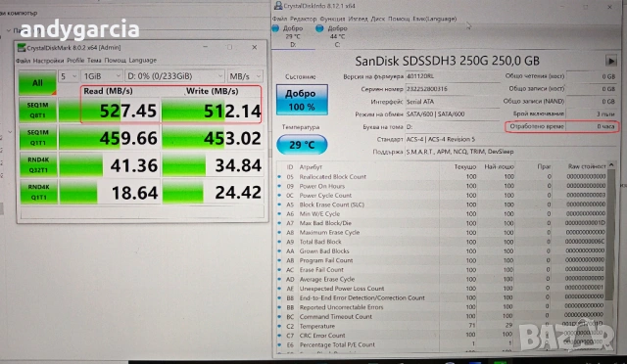The width and height of the screenshot is (627, 364).
Task: Open Настройки menu in CrystalDiskMark
Action: click(48, 61)
